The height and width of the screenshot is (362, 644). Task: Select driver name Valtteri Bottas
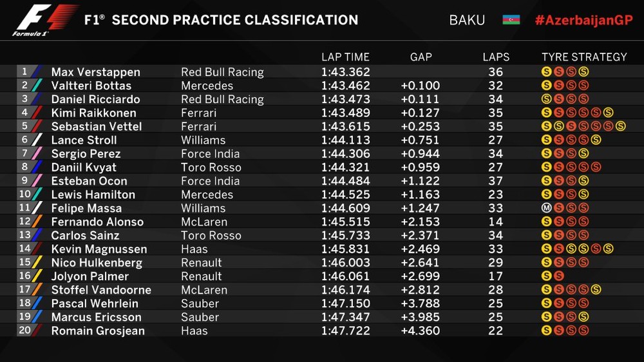[x=91, y=86]
